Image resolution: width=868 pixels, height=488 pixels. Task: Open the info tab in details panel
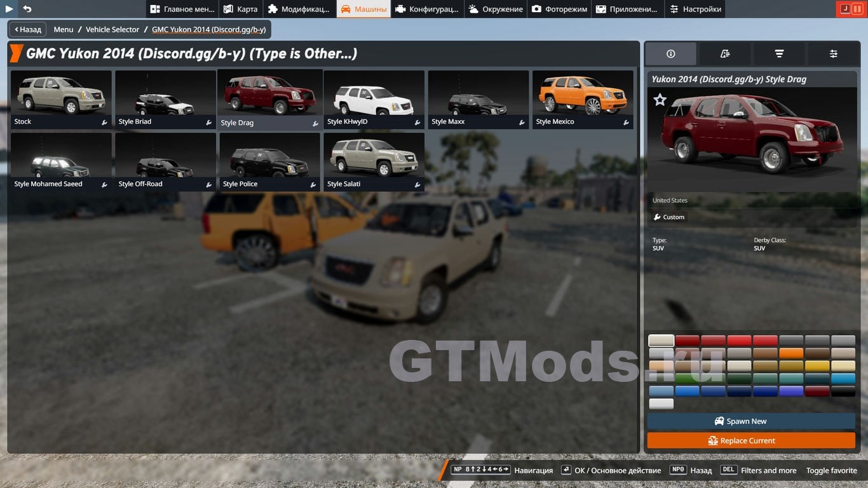[670, 54]
